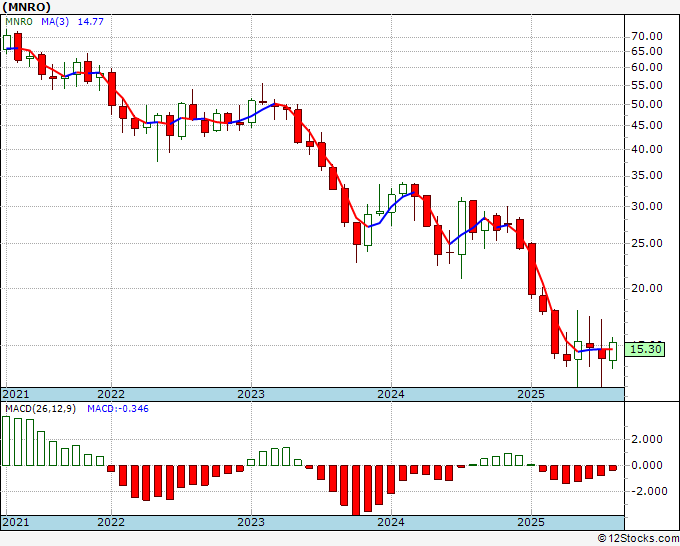Click the 2024 label on MACD panel axis

[391, 522]
